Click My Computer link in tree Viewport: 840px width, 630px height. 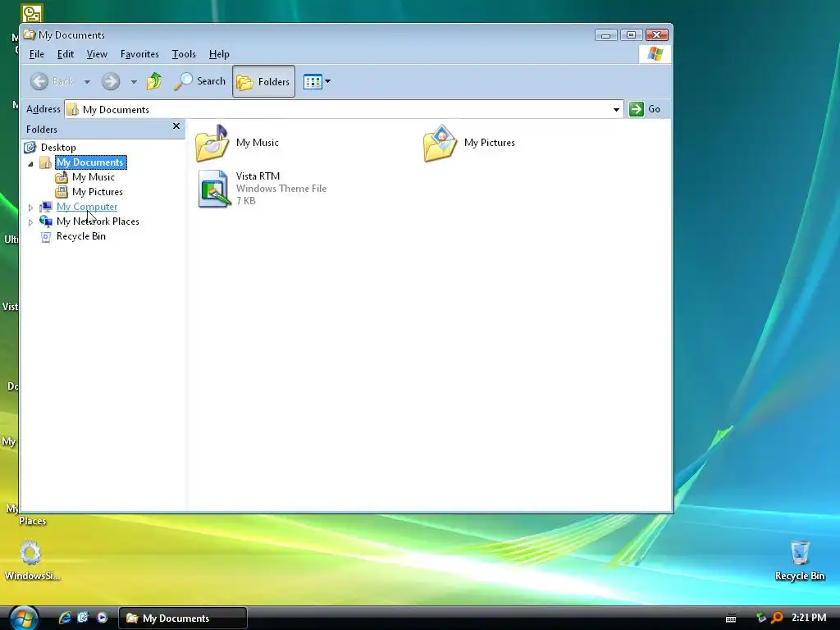coord(87,207)
